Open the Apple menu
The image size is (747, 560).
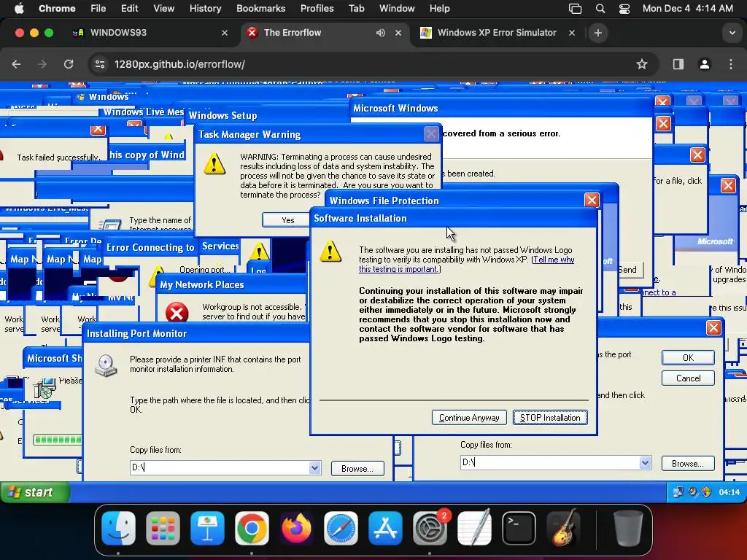point(19,9)
